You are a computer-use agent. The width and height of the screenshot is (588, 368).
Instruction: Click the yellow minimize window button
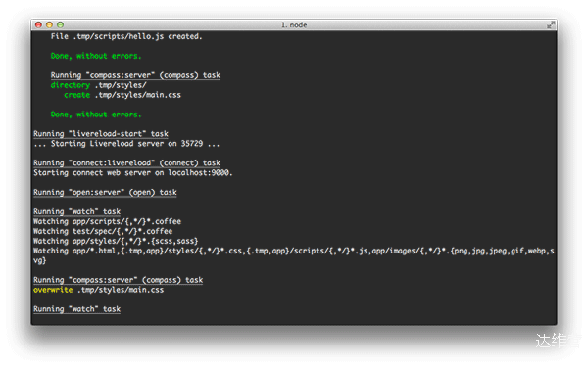(49, 24)
